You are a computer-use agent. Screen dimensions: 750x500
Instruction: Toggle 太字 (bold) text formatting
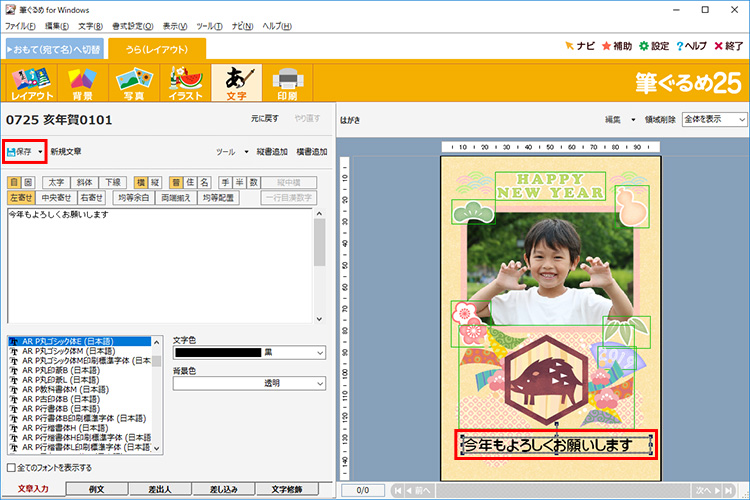coord(56,183)
